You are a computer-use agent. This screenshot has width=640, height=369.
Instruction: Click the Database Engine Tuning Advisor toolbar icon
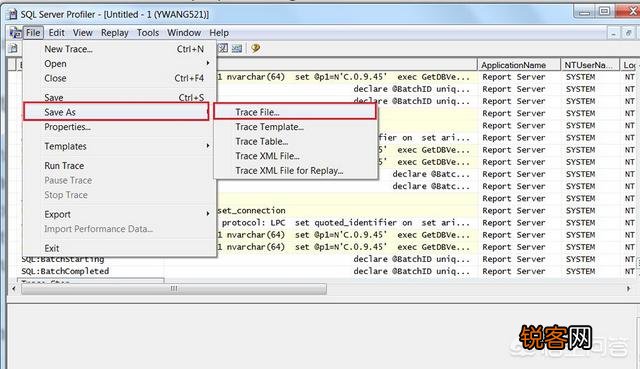point(223,48)
